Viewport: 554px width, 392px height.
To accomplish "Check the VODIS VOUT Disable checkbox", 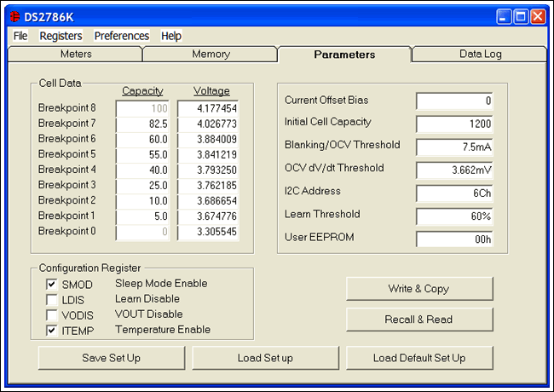I will pyautogui.click(x=52, y=314).
